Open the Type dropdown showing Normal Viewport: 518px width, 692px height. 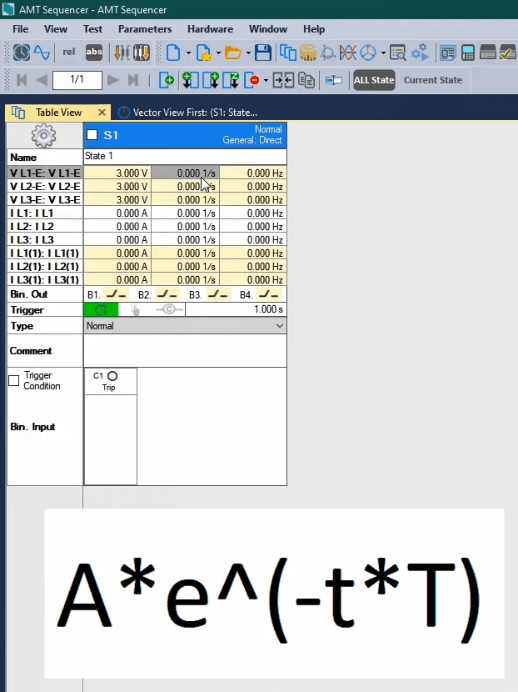(185, 326)
